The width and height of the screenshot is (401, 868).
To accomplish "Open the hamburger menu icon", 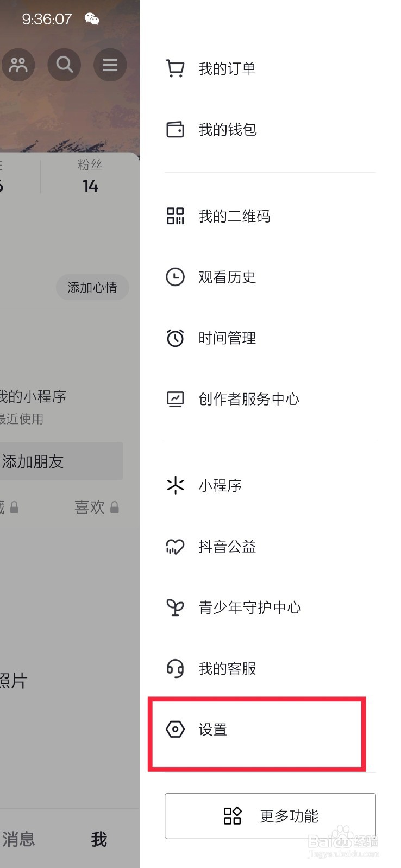I will pos(110,65).
